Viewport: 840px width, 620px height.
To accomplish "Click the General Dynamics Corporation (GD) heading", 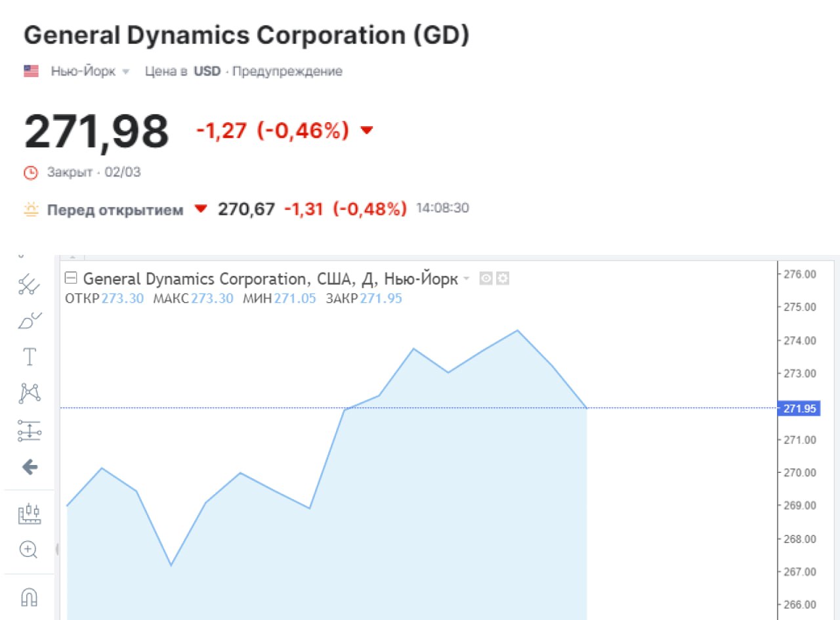I will (247, 35).
